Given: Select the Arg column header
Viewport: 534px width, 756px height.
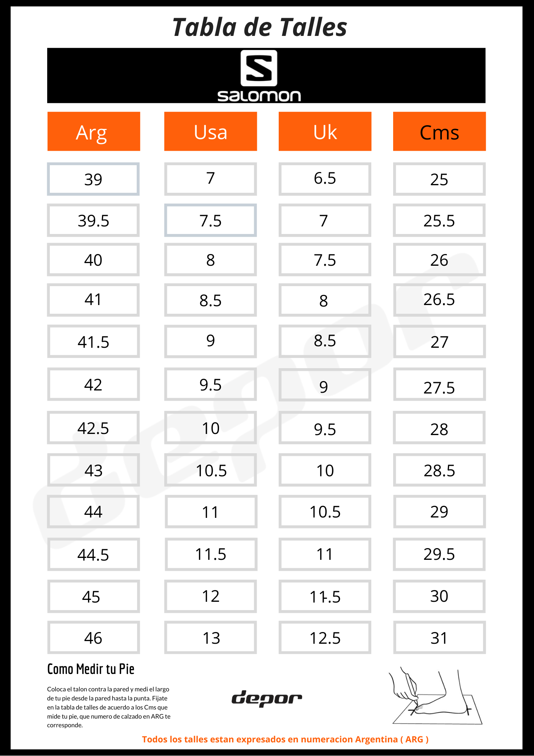Looking at the screenshot, I should 94,132.
